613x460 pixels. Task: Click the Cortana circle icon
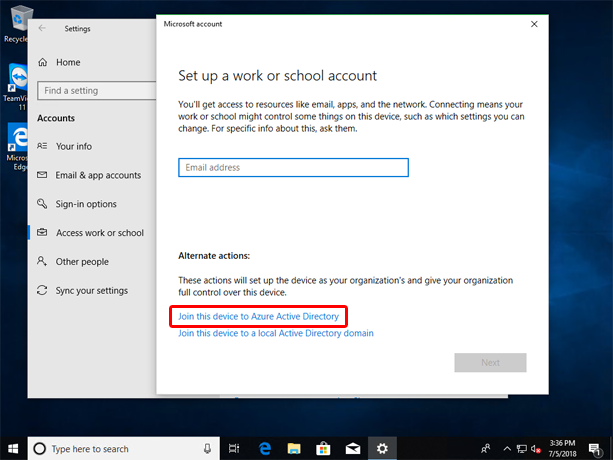(x=39, y=449)
